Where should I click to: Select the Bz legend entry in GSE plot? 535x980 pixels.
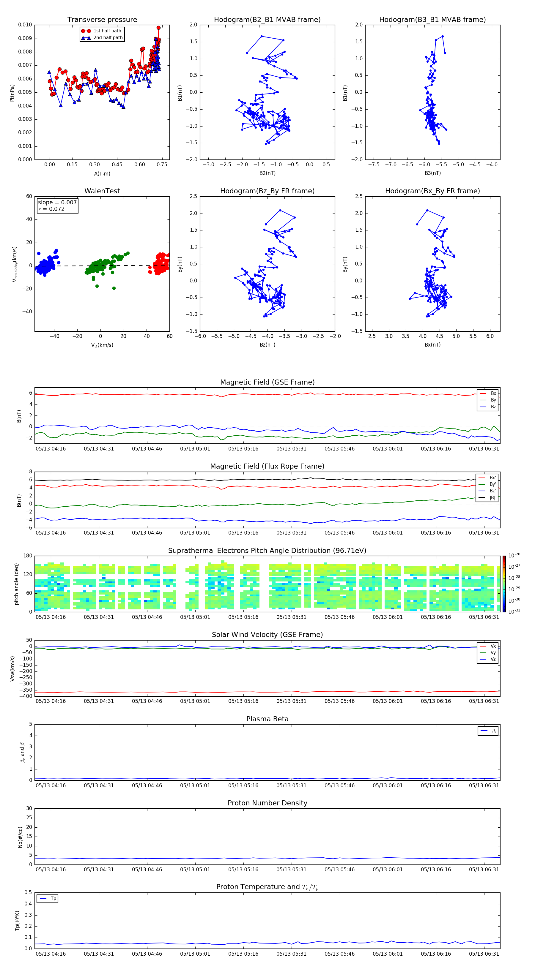488,407
